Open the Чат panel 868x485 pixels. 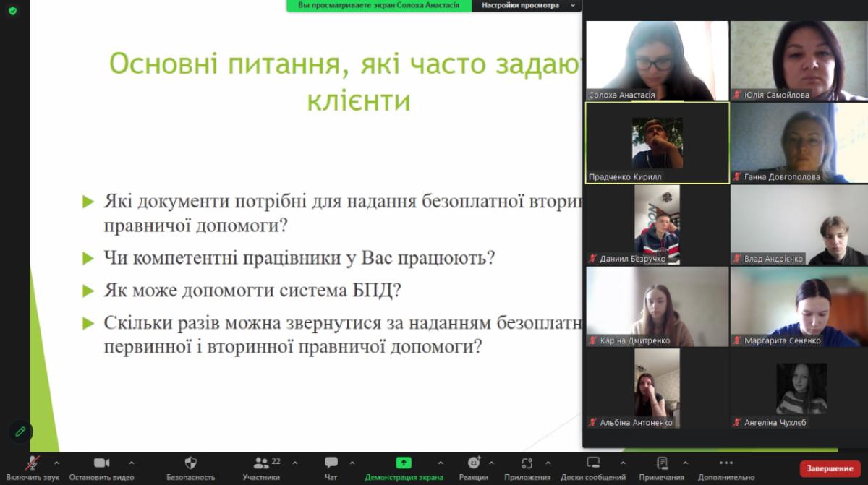331,468
